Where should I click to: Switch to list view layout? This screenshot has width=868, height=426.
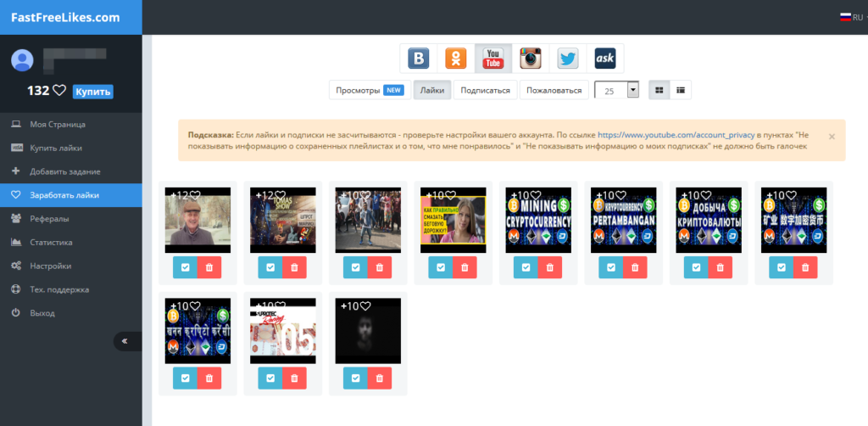click(681, 90)
